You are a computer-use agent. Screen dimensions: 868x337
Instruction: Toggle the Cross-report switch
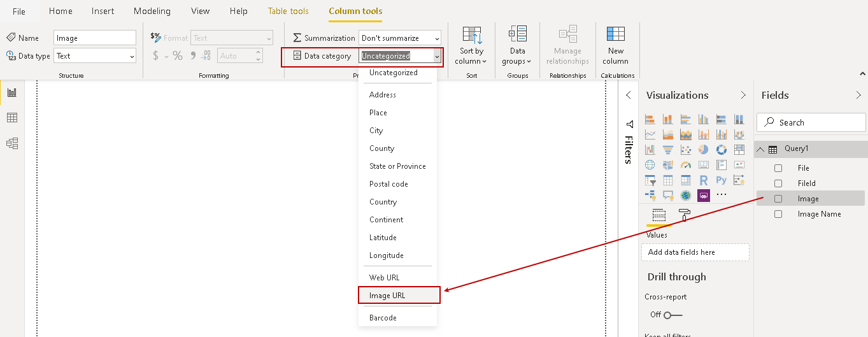(672, 315)
